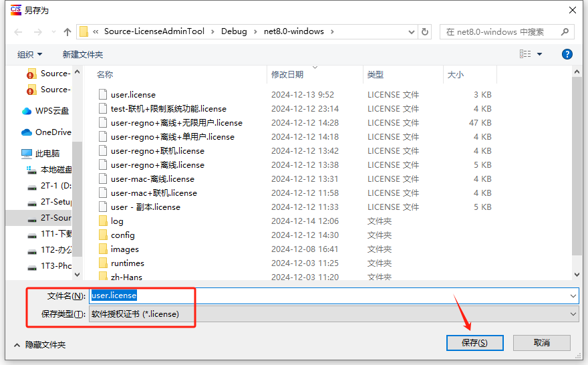Open the recent pages dropdown arrow
This screenshot has height=365, width=588.
(53, 32)
